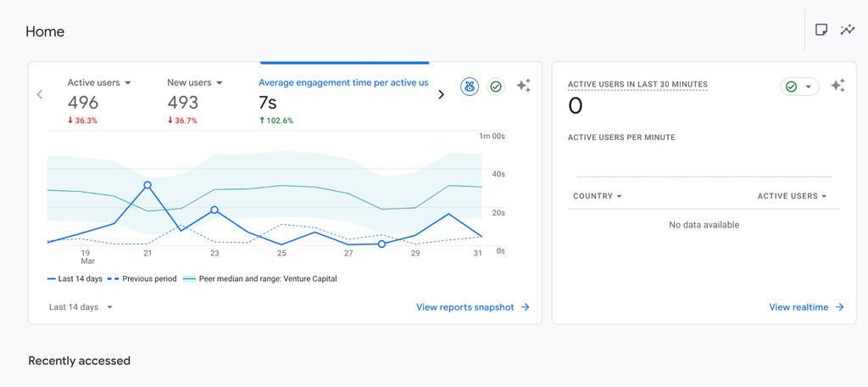The image size is (868, 387).
Task: Click the data quality check icon
Action: click(496, 87)
